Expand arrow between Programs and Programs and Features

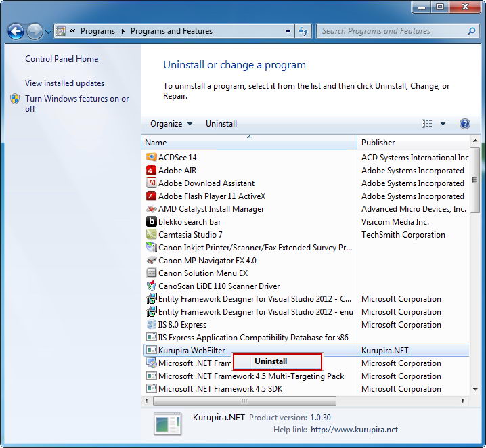123,31
